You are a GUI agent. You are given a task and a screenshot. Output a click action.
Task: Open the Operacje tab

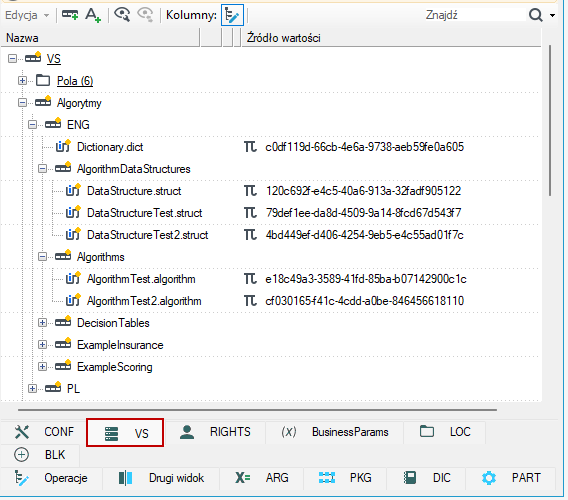(51, 478)
